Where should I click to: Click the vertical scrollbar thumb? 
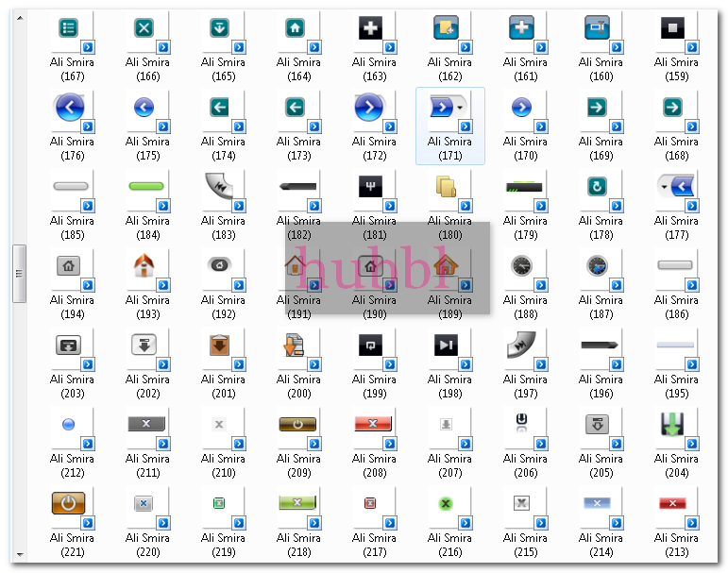[20, 274]
